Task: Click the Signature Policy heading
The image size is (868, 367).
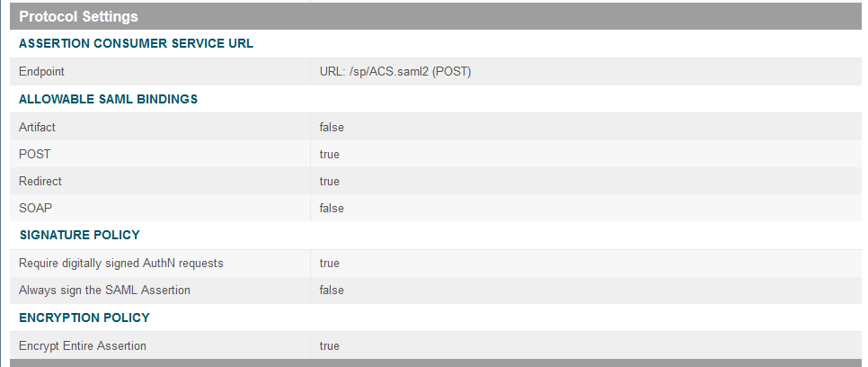Action: click(80, 235)
